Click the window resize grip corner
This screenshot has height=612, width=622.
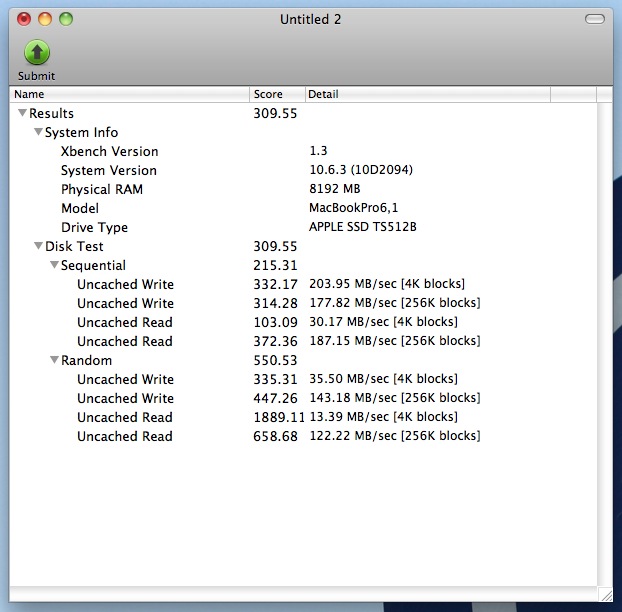coord(606,595)
